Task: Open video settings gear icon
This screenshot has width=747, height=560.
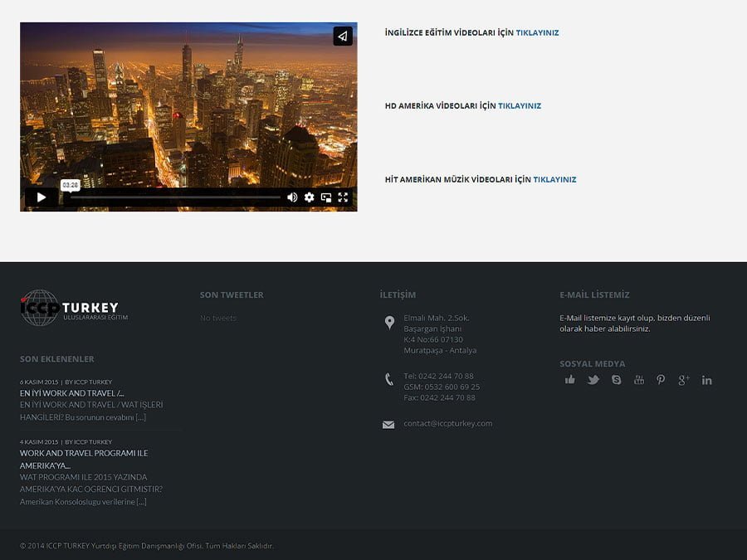Action: (310, 197)
